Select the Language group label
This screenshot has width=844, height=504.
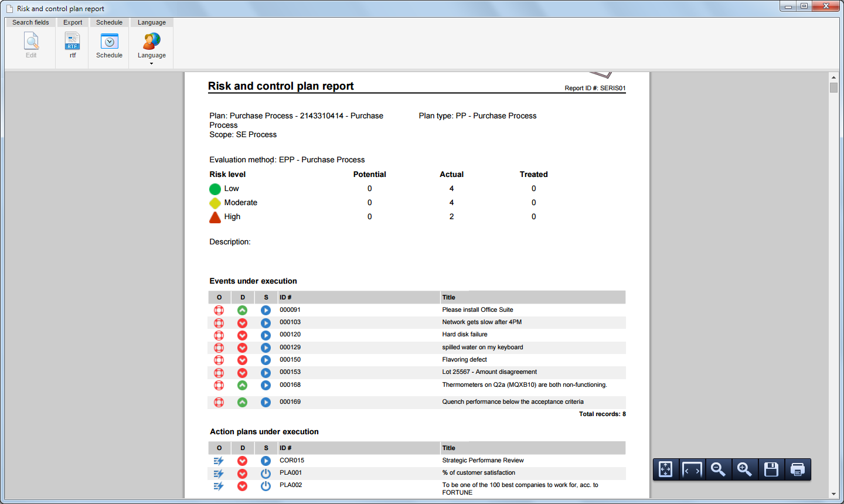tap(152, 22)
